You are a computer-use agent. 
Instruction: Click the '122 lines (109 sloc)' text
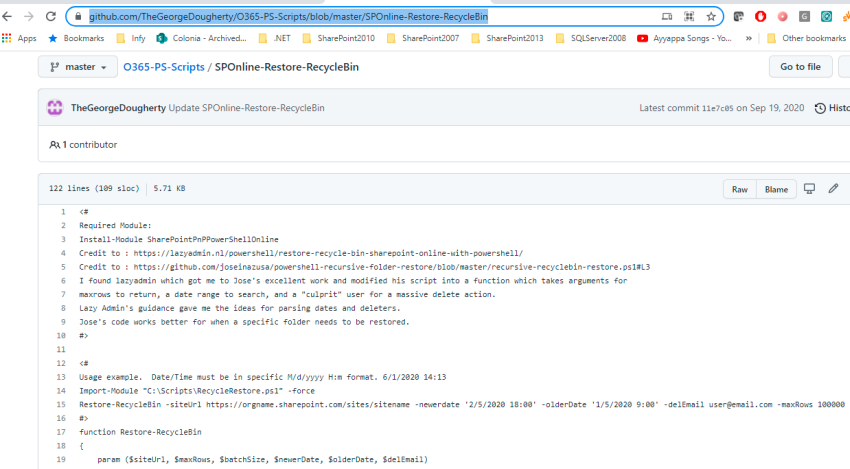(94, 189)
